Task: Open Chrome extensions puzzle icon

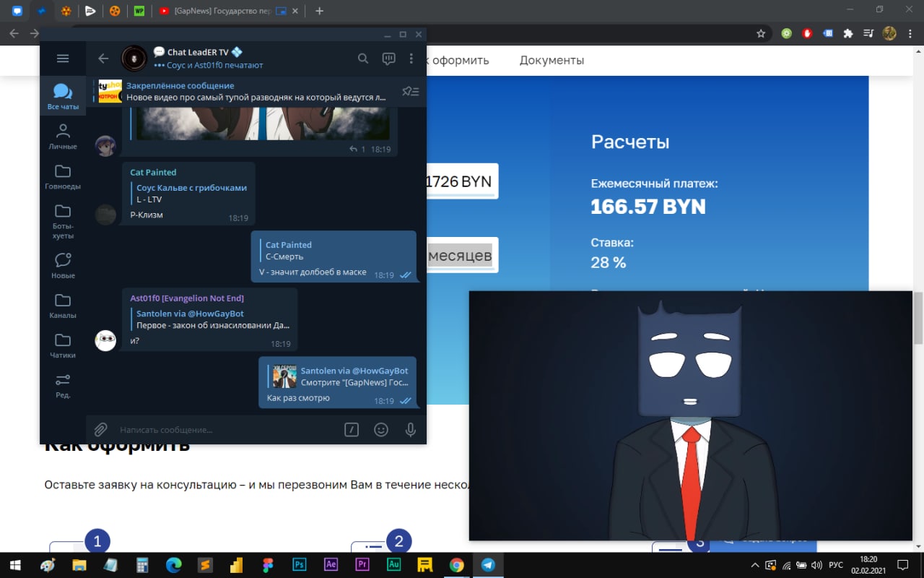Action: point(848,33)
